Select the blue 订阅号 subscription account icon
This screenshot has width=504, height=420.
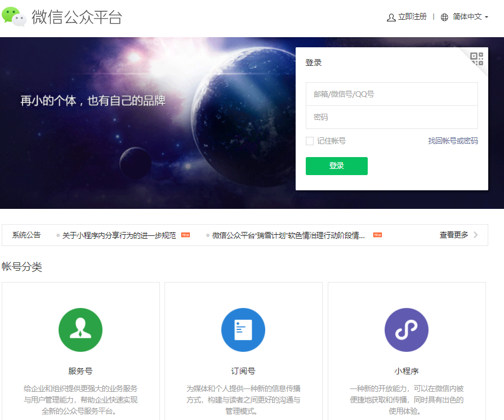click(243, 330)
